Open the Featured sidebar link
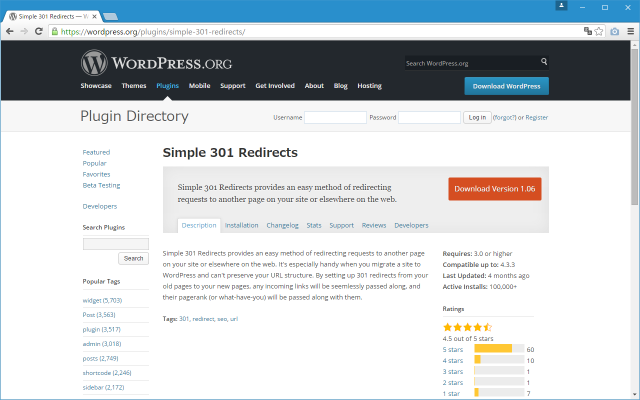The image size is (640, 400). pos(96,152)
